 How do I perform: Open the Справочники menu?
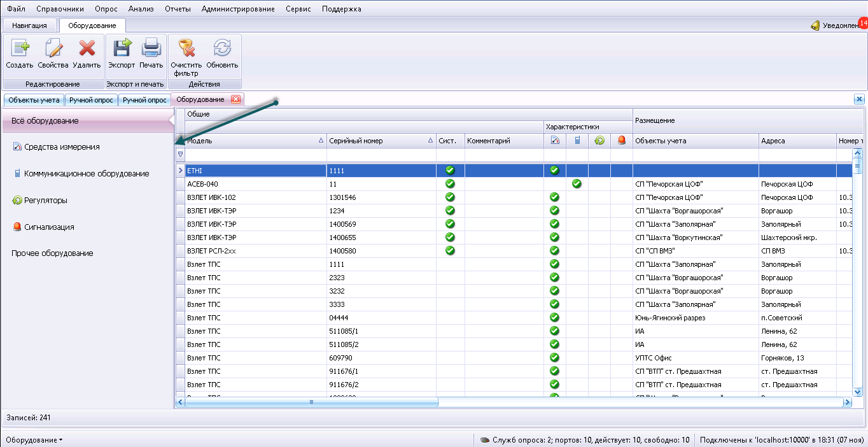coord(60,9)
